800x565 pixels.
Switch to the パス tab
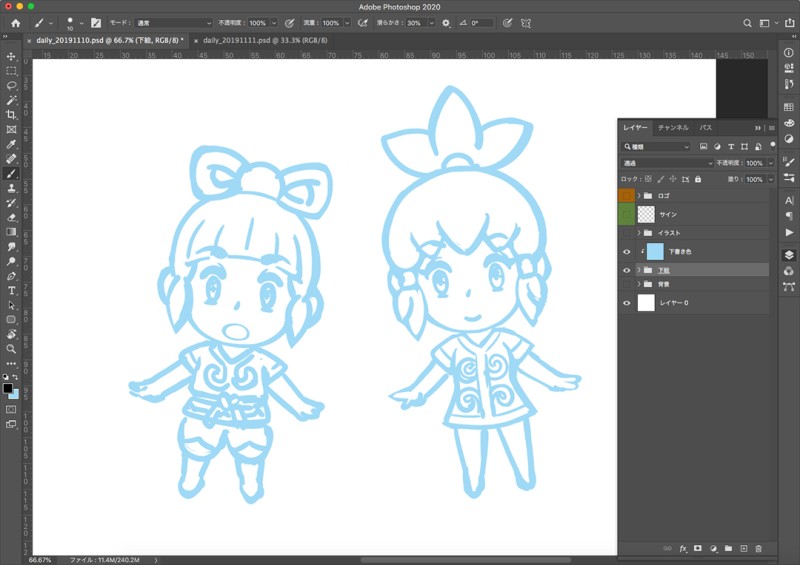click(706, 128)
